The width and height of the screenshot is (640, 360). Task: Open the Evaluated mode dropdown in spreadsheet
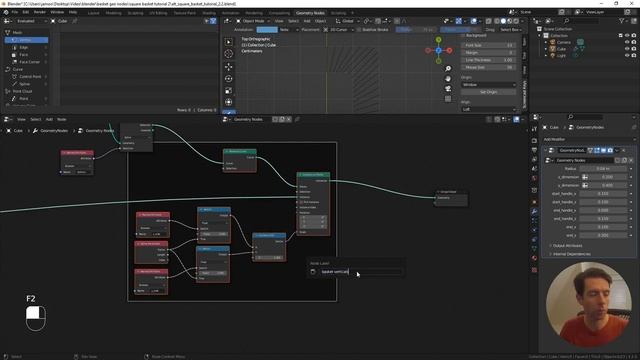31,21
